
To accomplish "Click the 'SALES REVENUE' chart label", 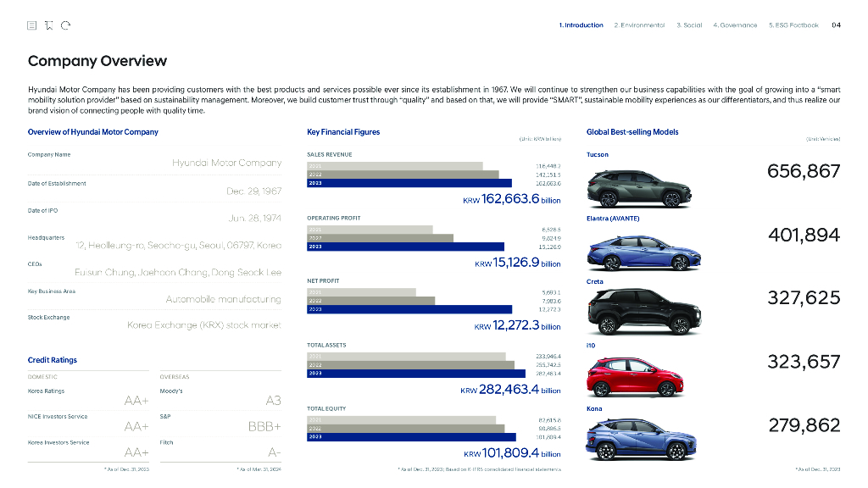I will [330, 155].
